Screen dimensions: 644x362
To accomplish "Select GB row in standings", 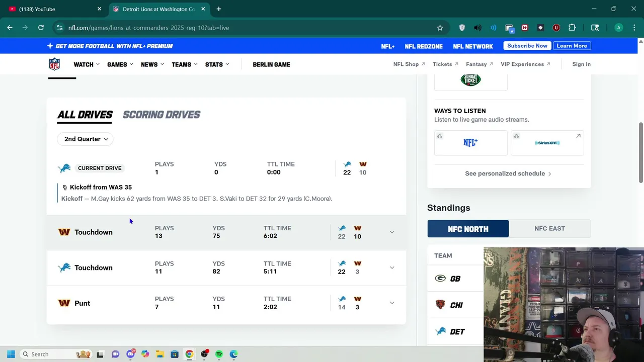I will point(455,279).
